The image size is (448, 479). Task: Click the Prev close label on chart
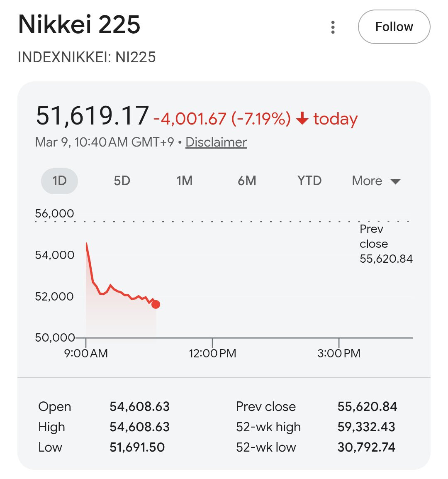pyautogui.click(x=385, y=244)
